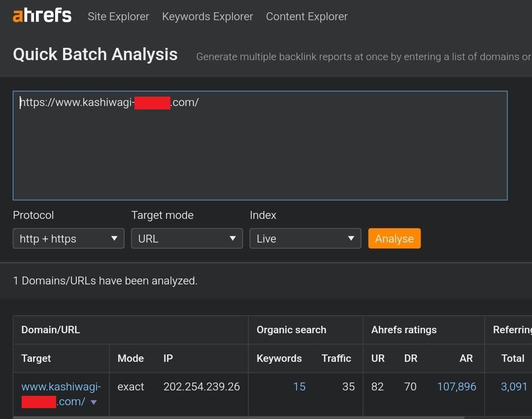Open the Index dropdown set to Live
532x419 pixels.
pyautogui.click(x=305, y=239)
